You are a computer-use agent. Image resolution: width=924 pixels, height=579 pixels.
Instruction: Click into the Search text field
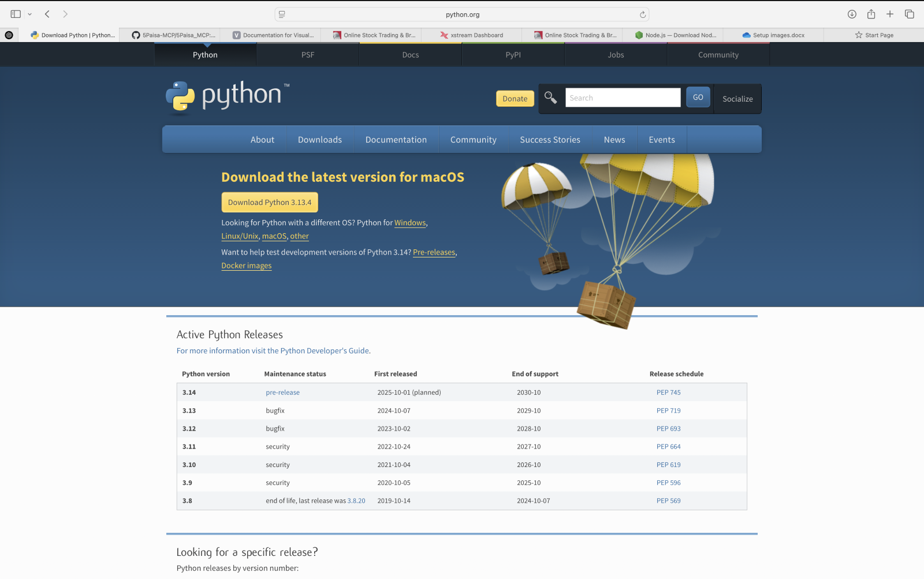623,98
